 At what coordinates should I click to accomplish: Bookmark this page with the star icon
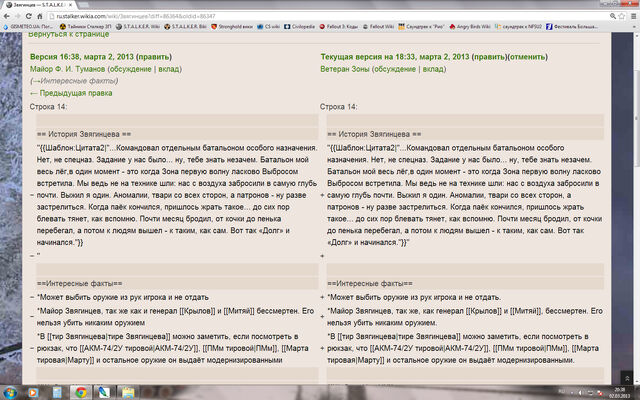pos(622,16)
